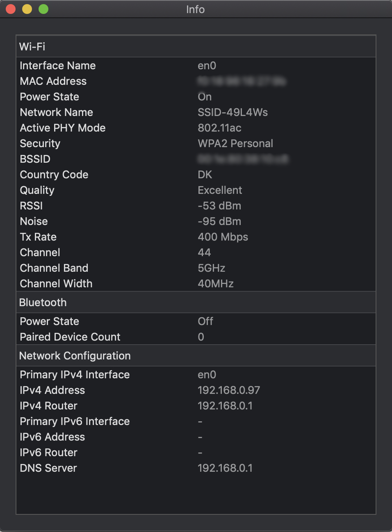
Task: Select the Bluetooth section header
Action: point(43,302)
